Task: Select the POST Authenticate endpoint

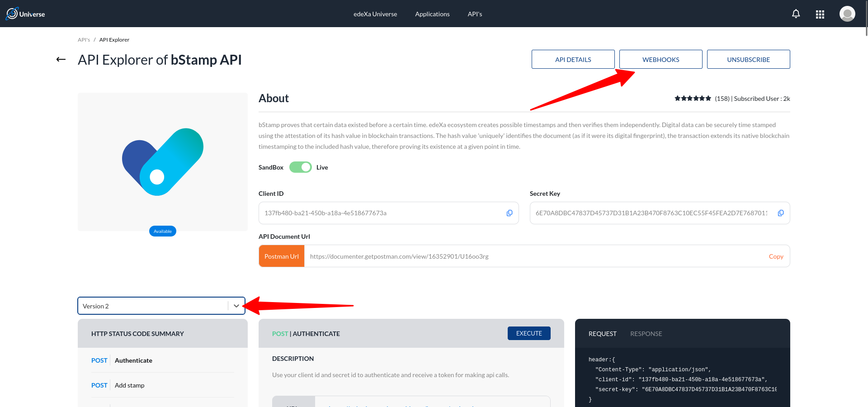Action: pyautogui.click(x=163, y=360)
